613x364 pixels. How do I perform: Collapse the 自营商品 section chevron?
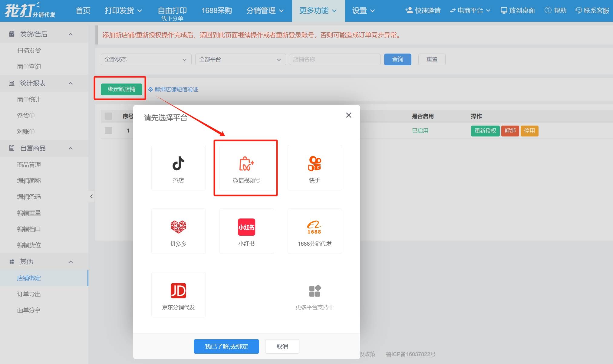pos(71,148)
